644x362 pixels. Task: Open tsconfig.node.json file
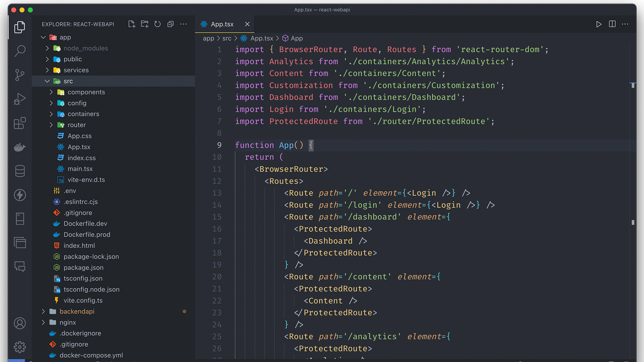click(113, 290)
